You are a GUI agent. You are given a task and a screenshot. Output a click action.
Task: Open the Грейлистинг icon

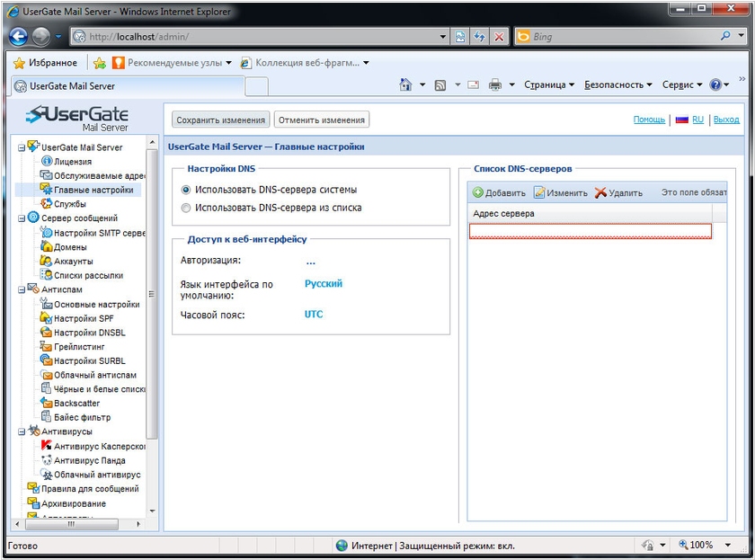tap(46, 346)
